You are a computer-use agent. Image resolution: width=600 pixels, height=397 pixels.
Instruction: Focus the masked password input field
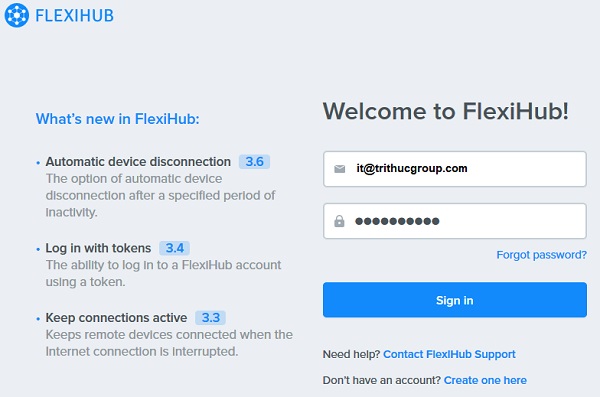point(455,221)
